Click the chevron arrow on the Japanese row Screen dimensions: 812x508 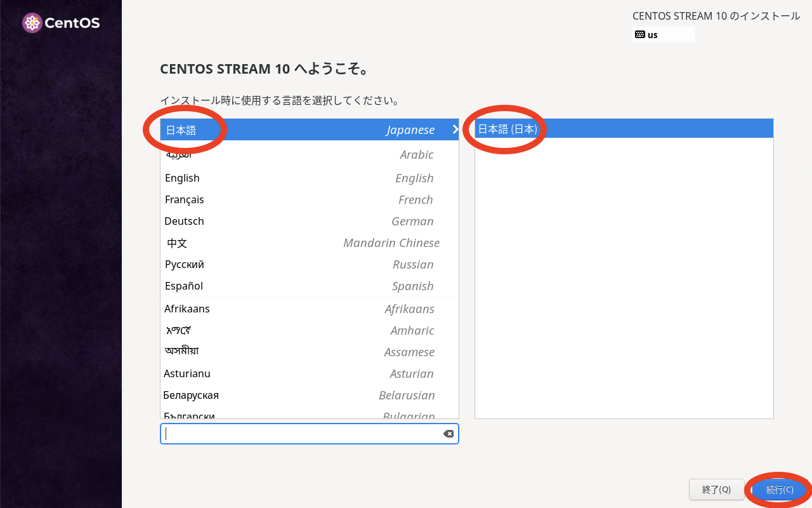click(455, 130)
